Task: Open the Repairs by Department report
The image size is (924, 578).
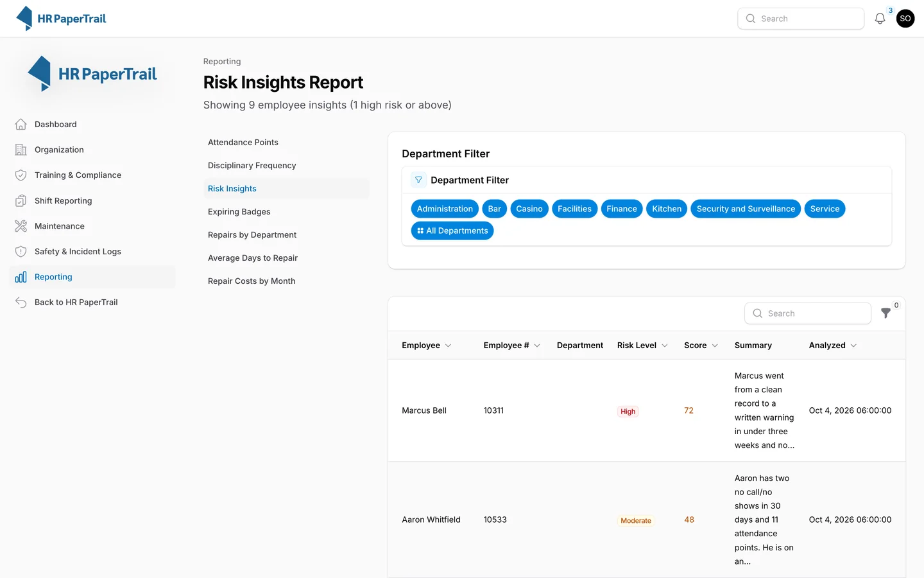Action: (286, 235)
